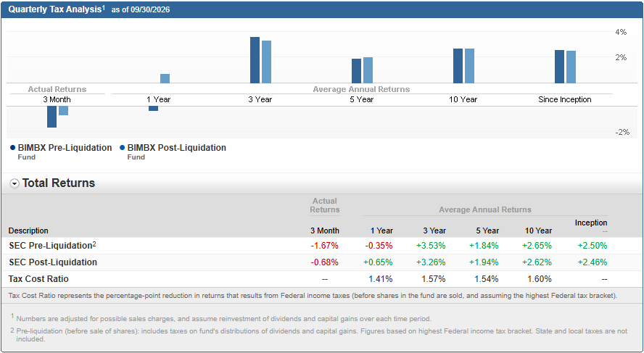This screenshot has height=353, width=644.
Task: Click the 3 Year Pre-Liquidation dark bar
Action: (255, 60)
